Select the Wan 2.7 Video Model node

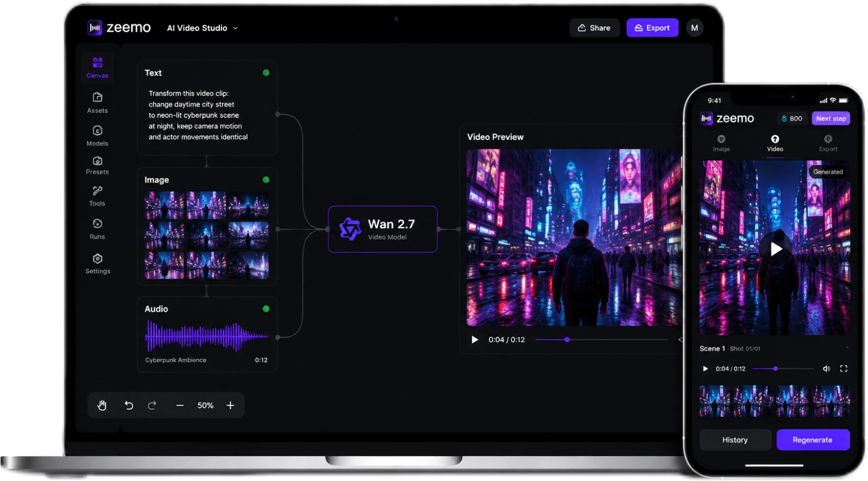[x=383, y=229]
